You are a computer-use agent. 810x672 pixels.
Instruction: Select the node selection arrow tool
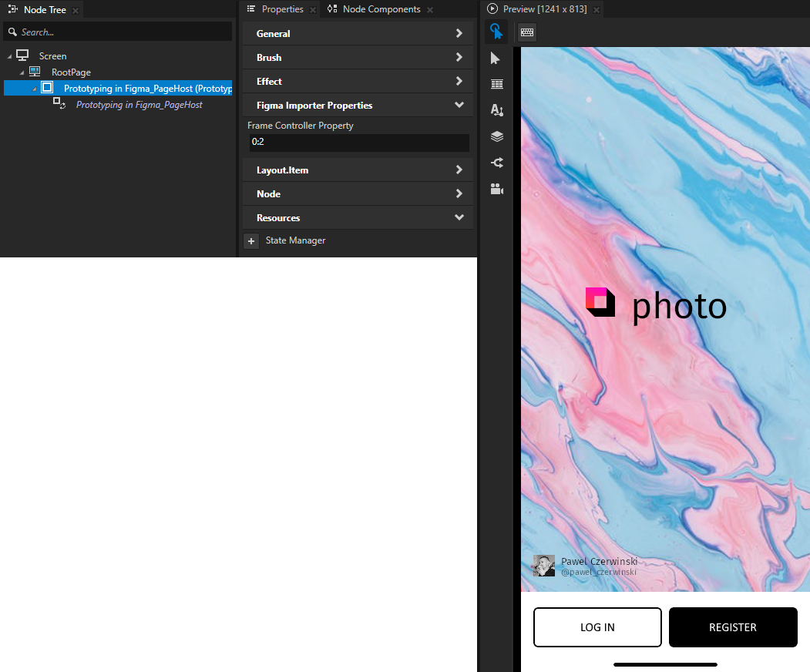(496, 58)
